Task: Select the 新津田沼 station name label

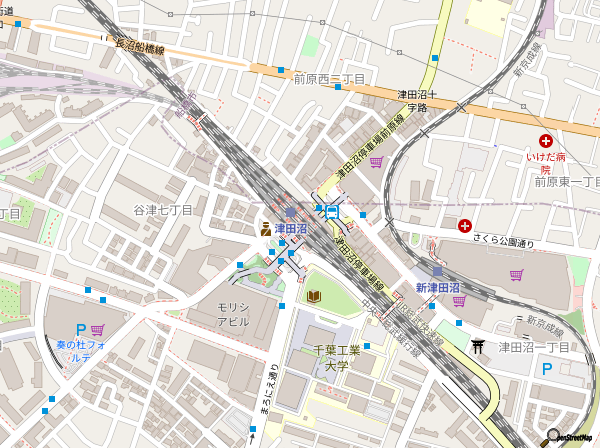Action: point(438,288)
